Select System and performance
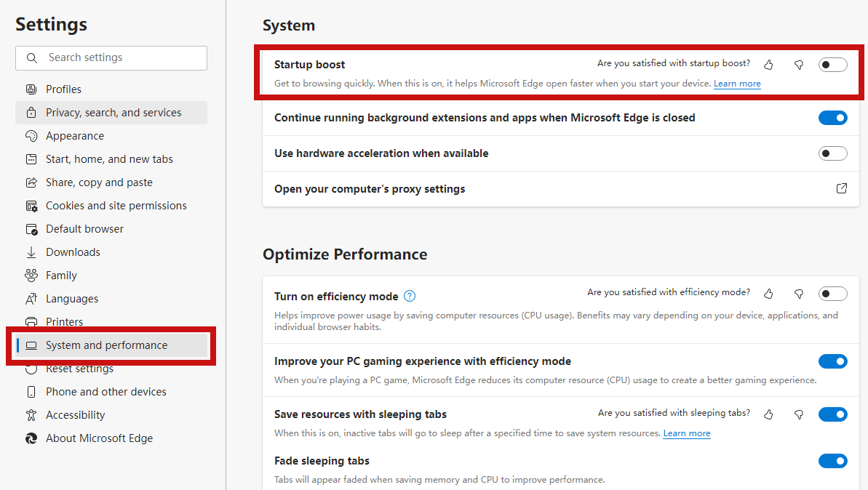 pyautogui.click(x=111, y=345)
